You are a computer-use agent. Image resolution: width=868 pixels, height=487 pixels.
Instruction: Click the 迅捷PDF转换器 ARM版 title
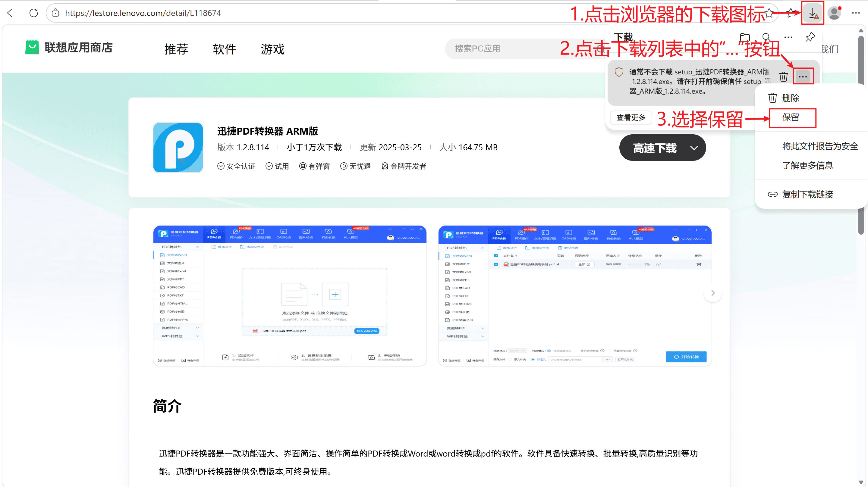[x=268, y=131]
